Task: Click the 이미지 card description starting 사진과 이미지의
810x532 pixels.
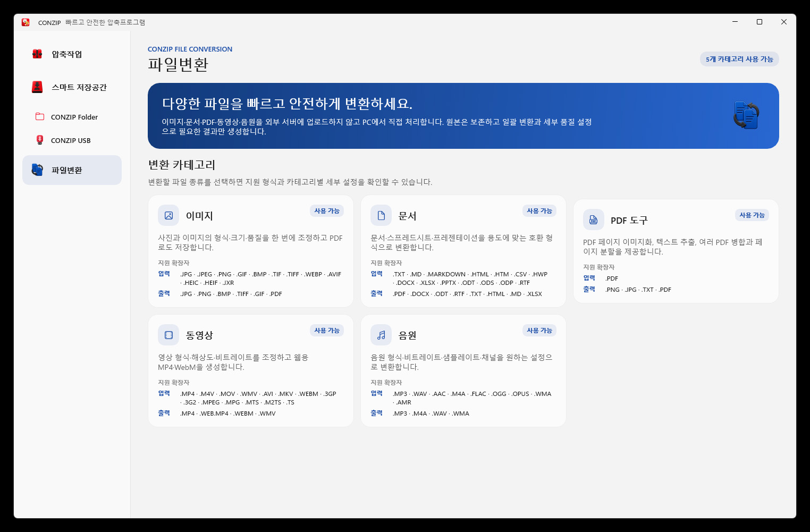Action: (250, 242)
